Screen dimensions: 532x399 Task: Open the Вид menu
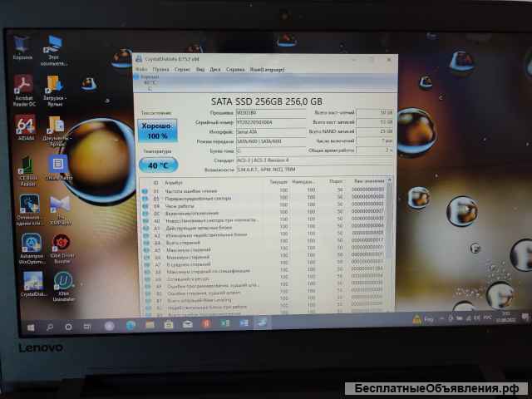coord(200,69)
